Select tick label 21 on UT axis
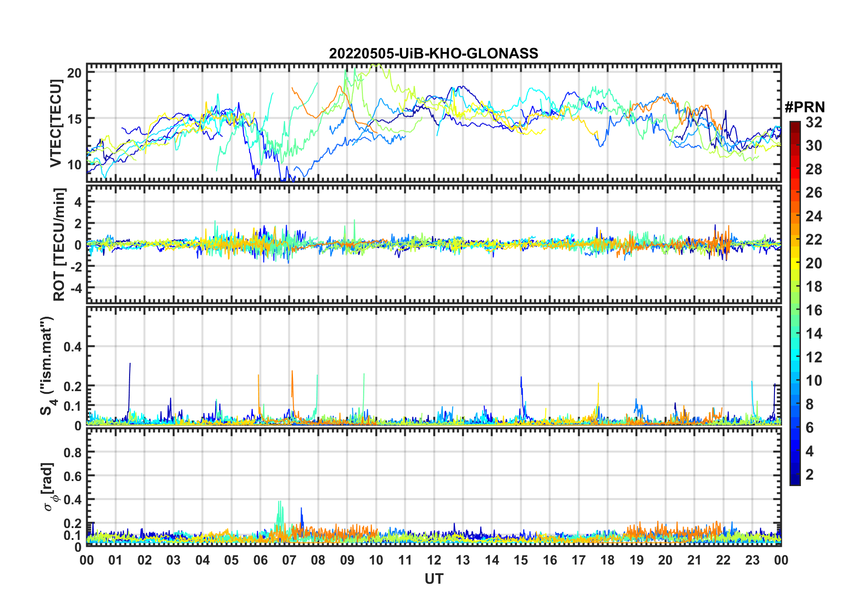 [694, 560]
